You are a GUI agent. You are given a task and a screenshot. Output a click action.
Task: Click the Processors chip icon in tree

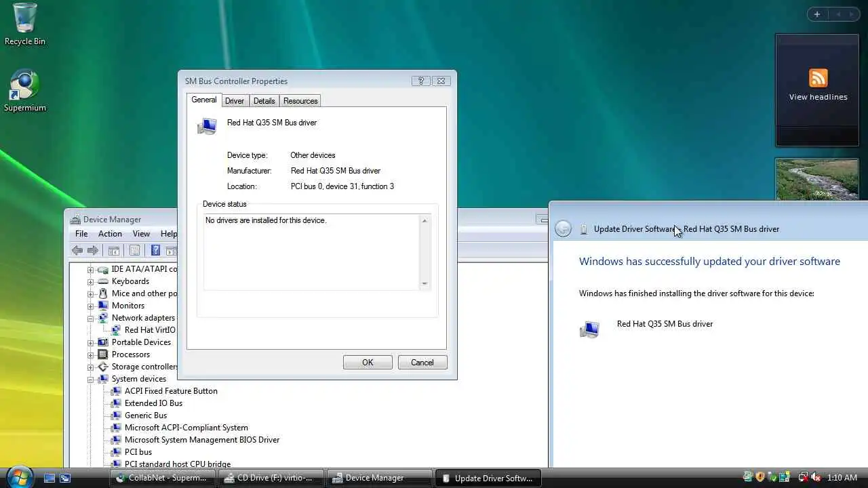click(x=103, y=354)
